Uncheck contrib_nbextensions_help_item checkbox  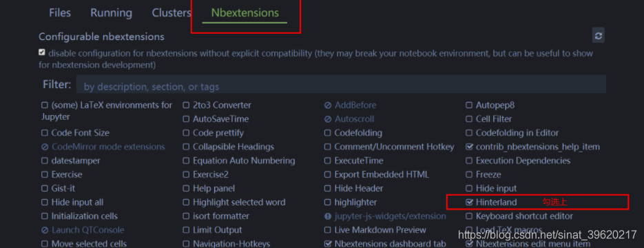(x=470, y=147)
